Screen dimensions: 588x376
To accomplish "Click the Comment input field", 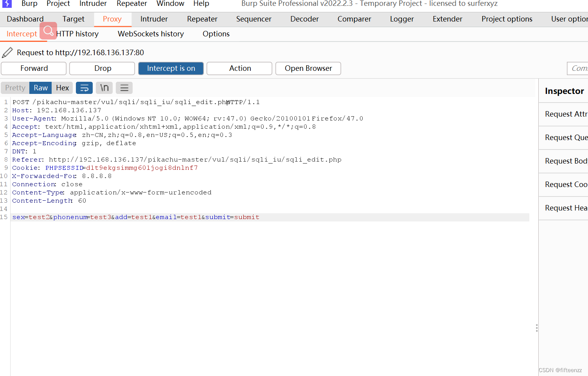I will point(578,68).
